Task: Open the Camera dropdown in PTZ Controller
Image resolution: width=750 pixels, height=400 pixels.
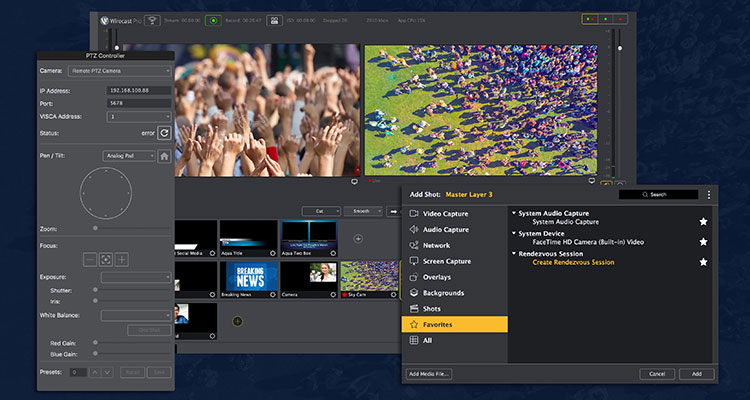Action: click(x=120, y=71)
